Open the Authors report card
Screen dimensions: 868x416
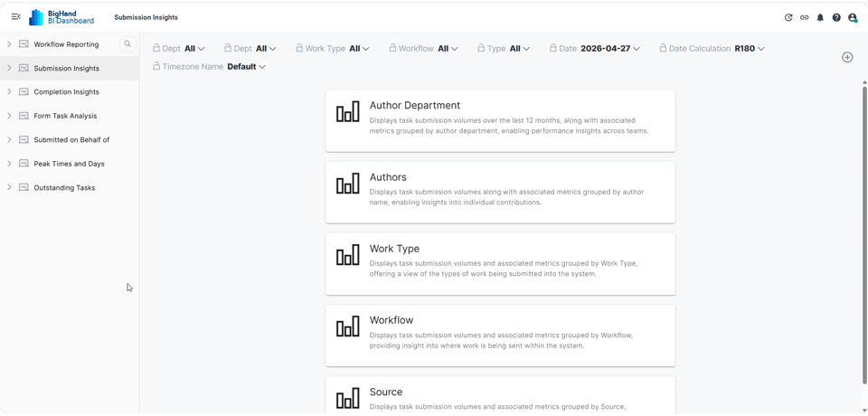(x=500, y=193)
